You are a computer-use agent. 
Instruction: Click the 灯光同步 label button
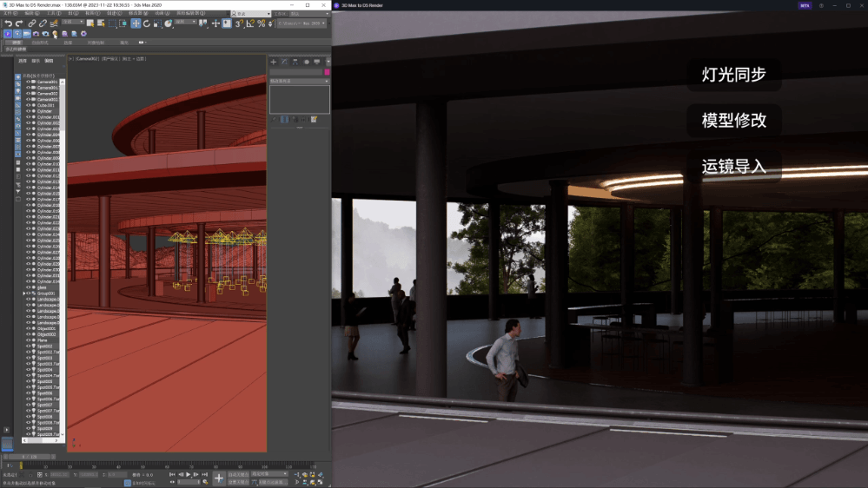[x=734, y=74]
